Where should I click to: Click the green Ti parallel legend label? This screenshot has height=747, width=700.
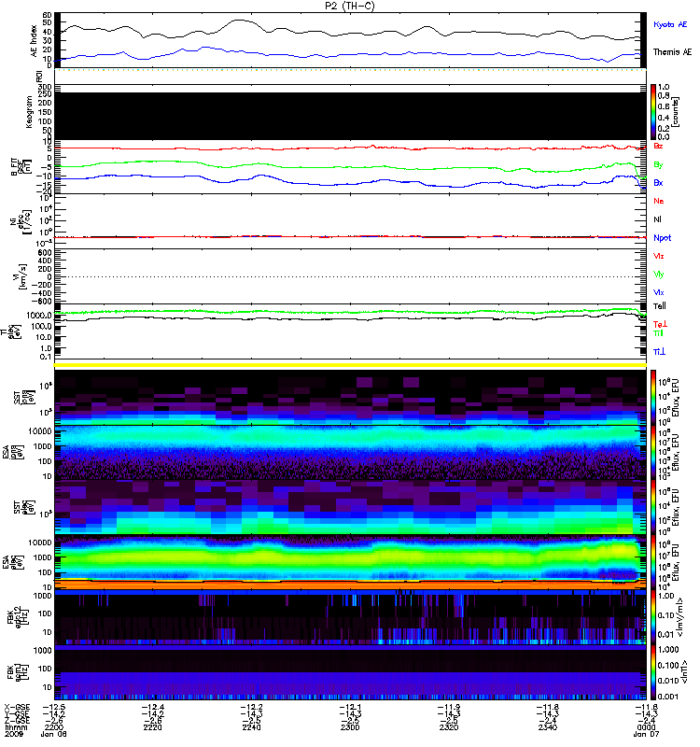point(658,333)
